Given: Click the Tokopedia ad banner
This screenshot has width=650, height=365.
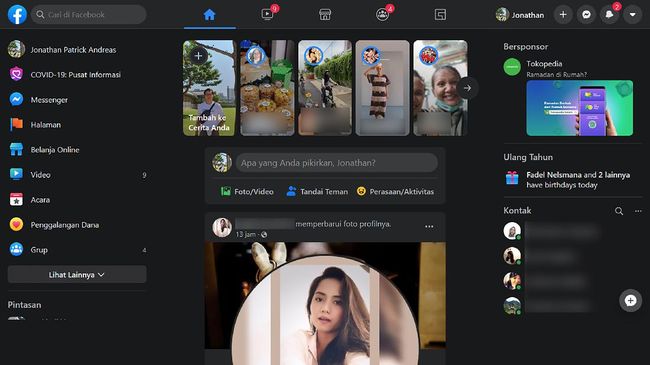Looking at the screenshot, I should tap(580, 108).
